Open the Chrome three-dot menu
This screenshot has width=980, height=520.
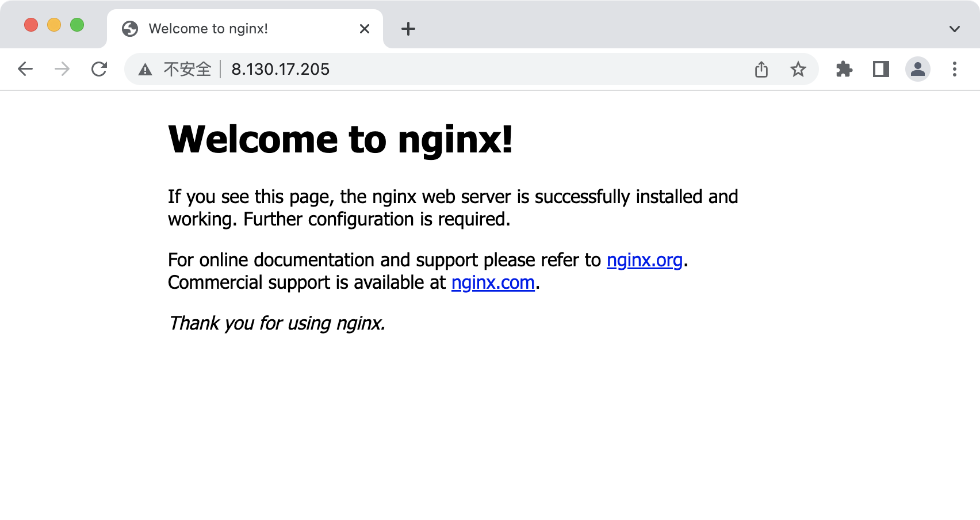click(x=954, y=70)
